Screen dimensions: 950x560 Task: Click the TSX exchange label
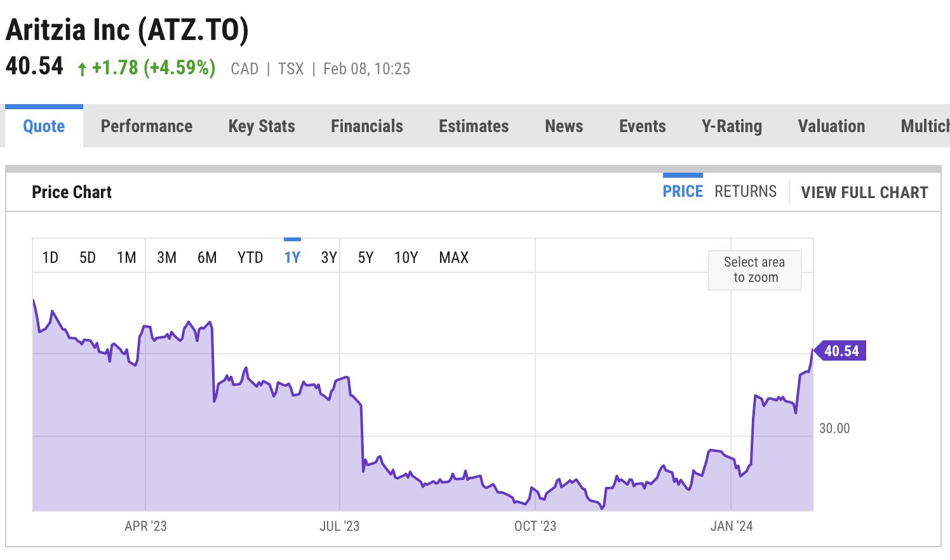pyautogui.click(x=291, y=69)
